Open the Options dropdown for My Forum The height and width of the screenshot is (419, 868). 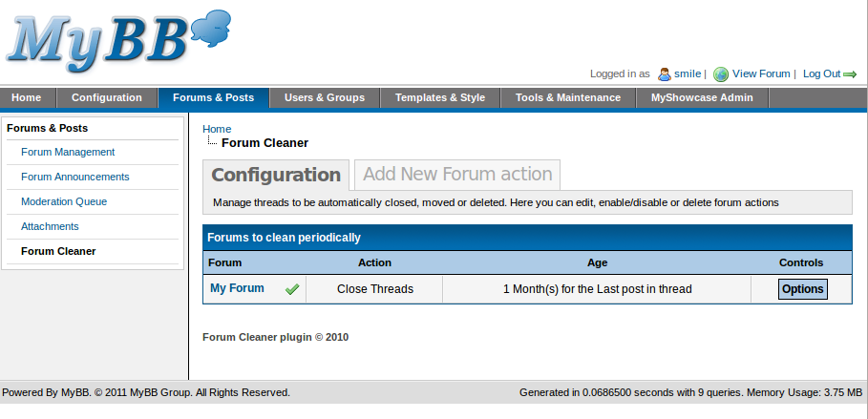[x=802, y=289]
